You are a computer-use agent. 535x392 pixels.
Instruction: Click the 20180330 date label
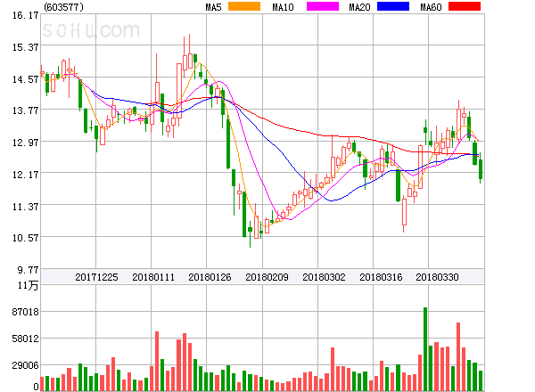(437, 277)
